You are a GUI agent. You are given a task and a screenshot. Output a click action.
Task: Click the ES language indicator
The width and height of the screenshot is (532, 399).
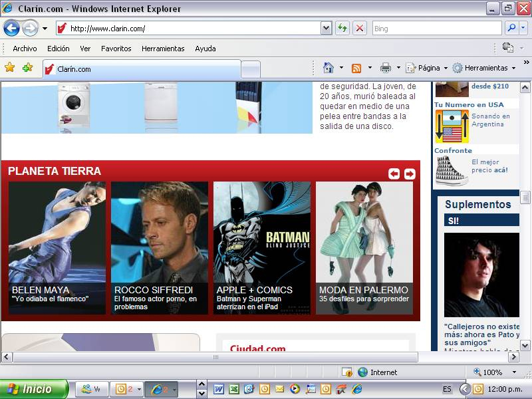coord(447,389)
